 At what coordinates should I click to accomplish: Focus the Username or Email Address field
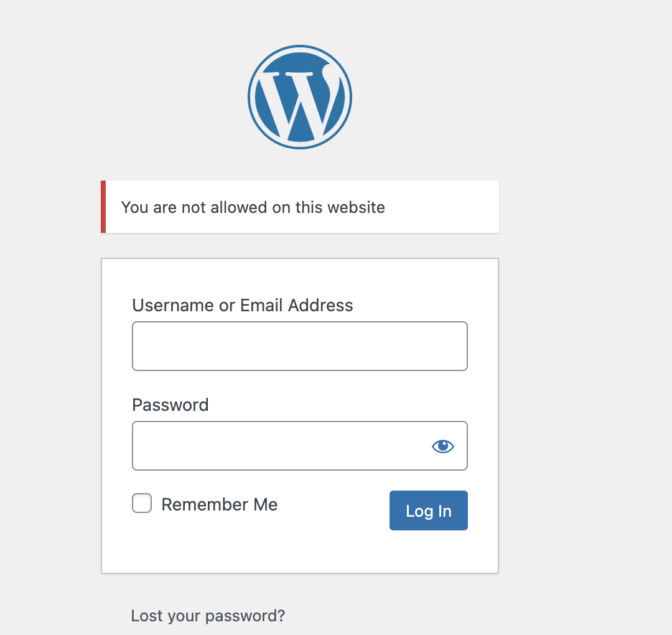299,346
